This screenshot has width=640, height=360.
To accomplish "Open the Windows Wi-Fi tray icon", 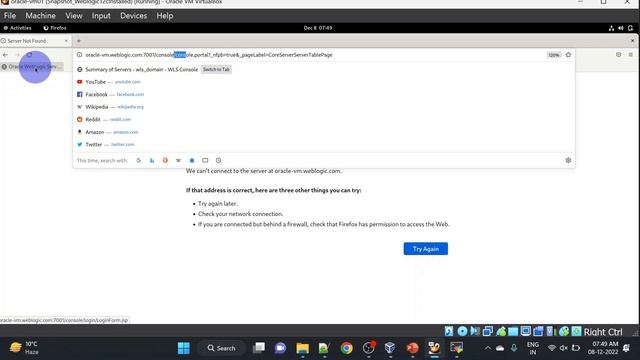I will pyautogui.click(x=552, y=348).
